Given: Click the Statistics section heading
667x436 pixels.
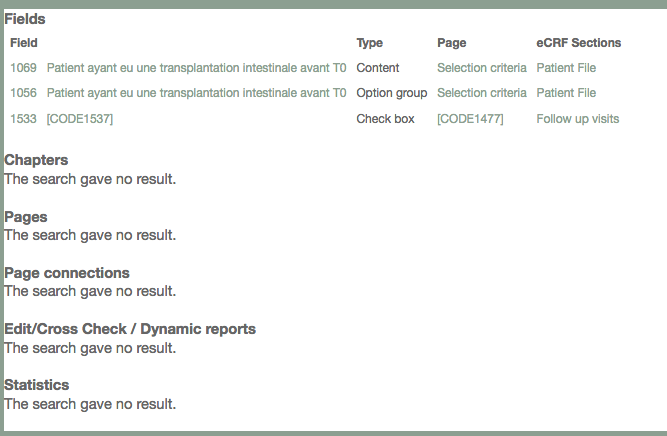Looking at the screenshot, I should tap(36, 385).
